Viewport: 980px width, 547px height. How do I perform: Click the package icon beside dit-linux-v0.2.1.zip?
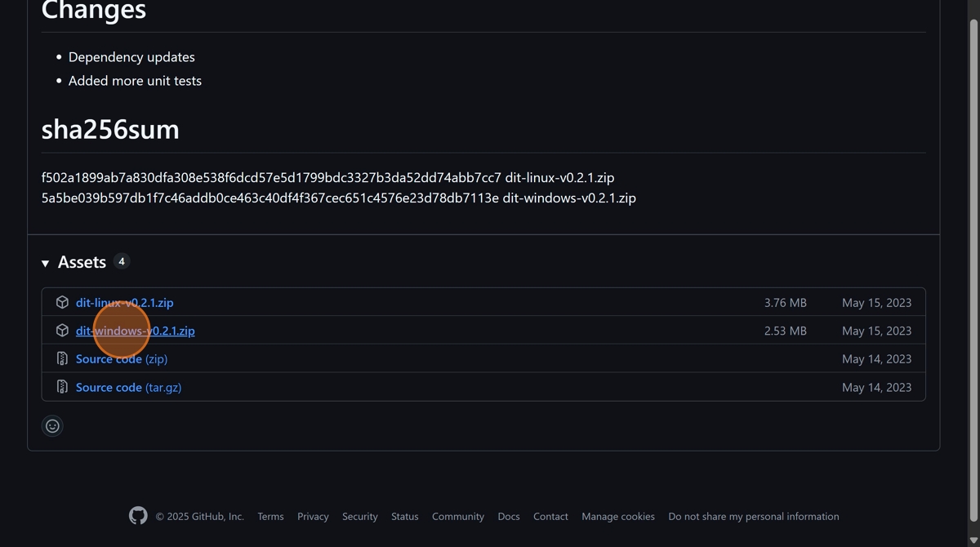tap(62, 302)
